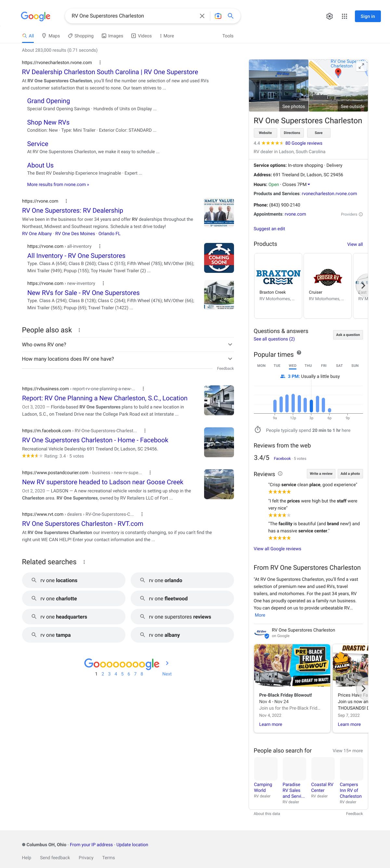Image resolution: width=390 pixels, height=868 pixels.
Task: Open options for rvonecharleston.rvone.com result
Action: tap(100, 62)
